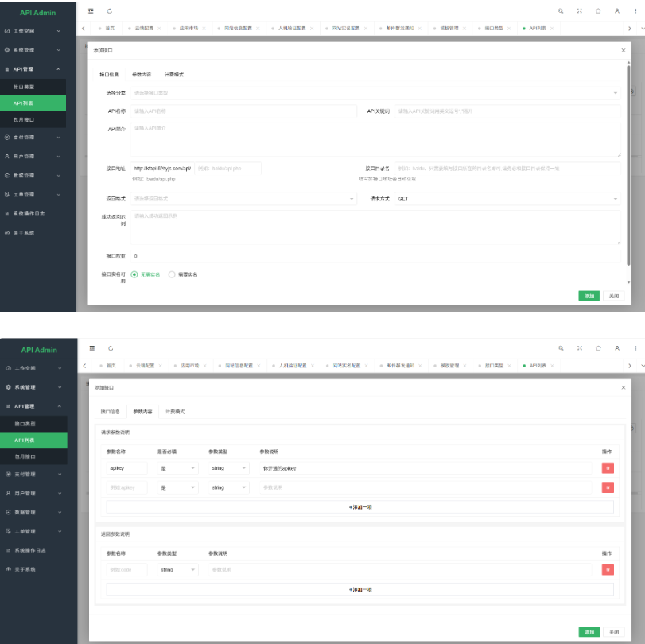Screen dimensions: 645x644
Task: Switch to 计费模式 tab in the 请求参数说明 dialog
Action: coord(174,412)
